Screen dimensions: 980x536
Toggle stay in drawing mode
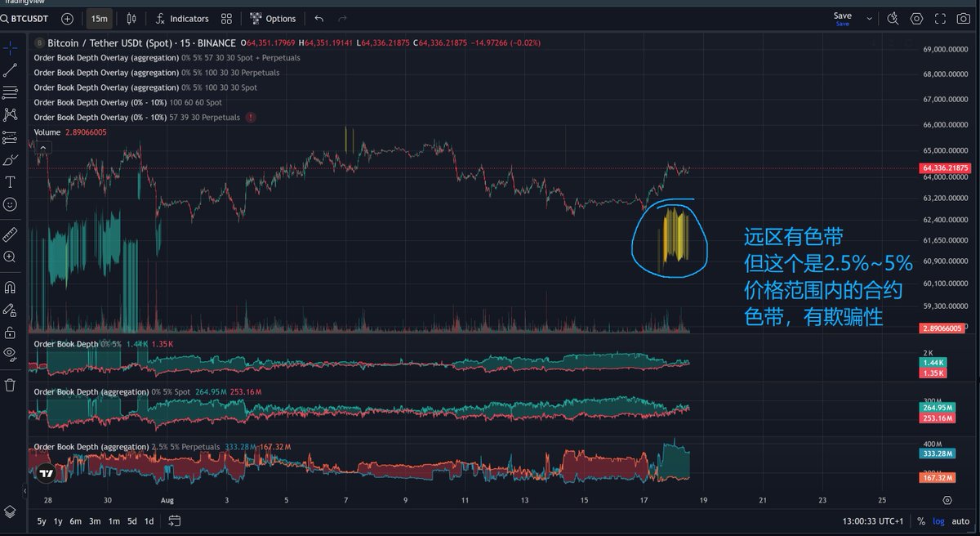pos(11,310)
